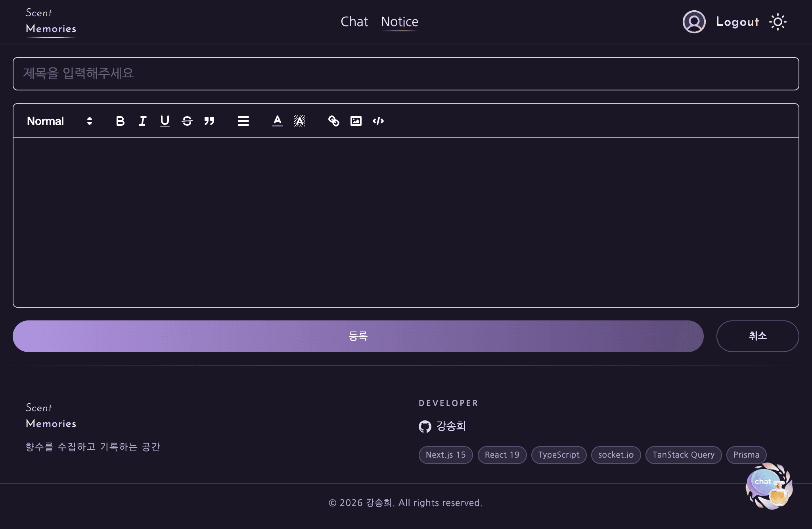Open the text color picker
Screen dimensions: 812x529
tap(277, 121)
